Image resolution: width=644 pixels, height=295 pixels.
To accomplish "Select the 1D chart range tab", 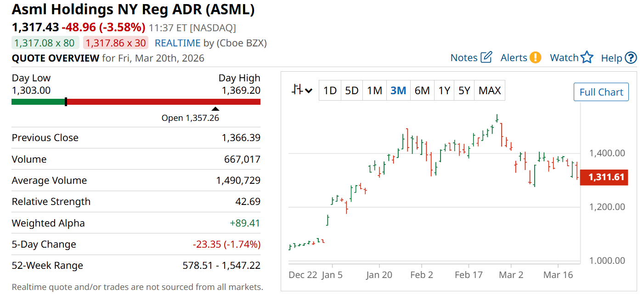I will (x=330, y=91).
